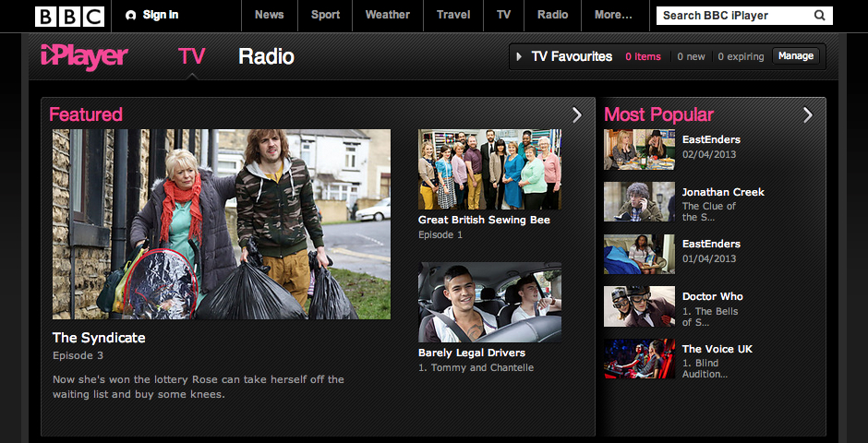Click the Doctor Who title

713,296
